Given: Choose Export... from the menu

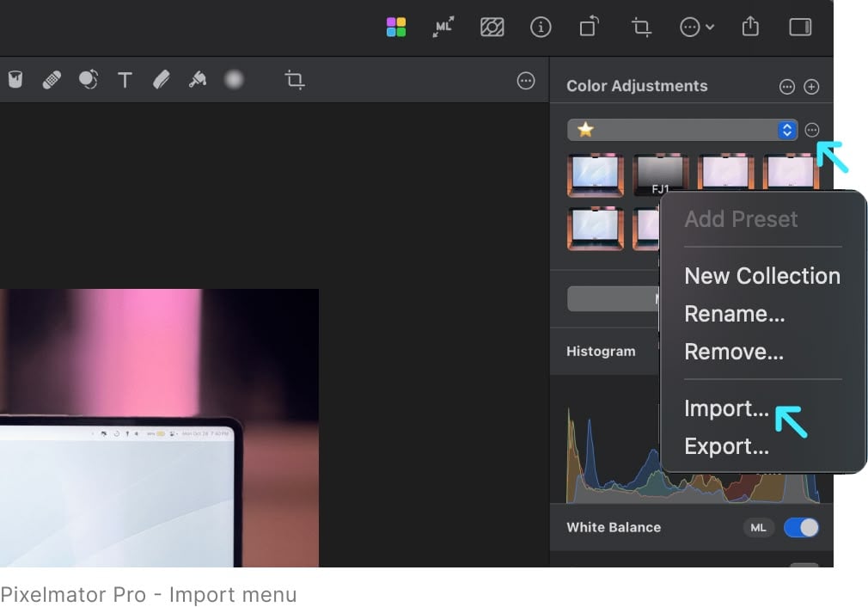Looking at the screenshot, I should pyautogui.click(x=726, y=446).
